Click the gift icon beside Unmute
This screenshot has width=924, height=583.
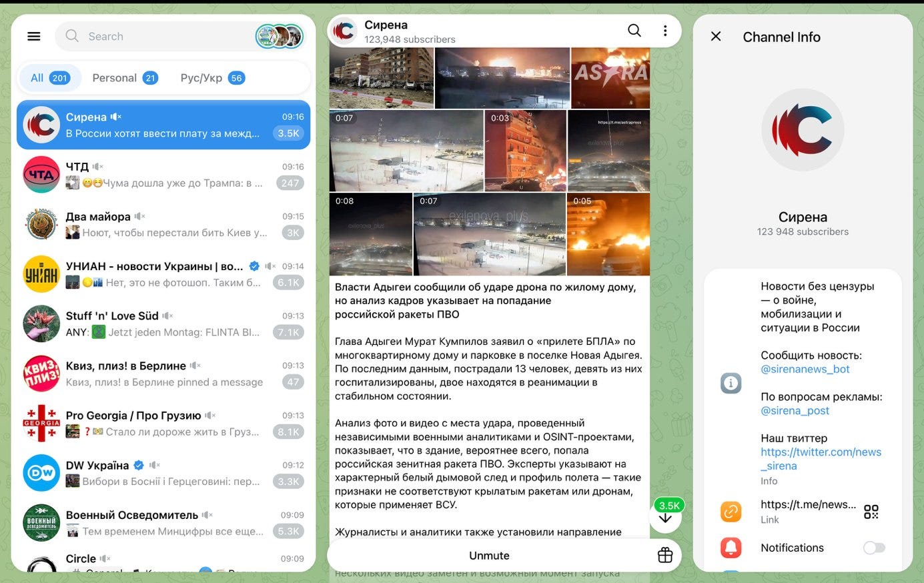tap(665, 555)
